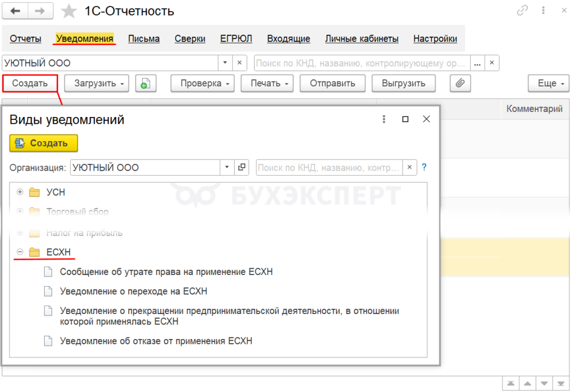This screenshot has width=571, height=392.
Task: Open the Настройки tab
Action: pyautogui.click(x=435, y=38)
